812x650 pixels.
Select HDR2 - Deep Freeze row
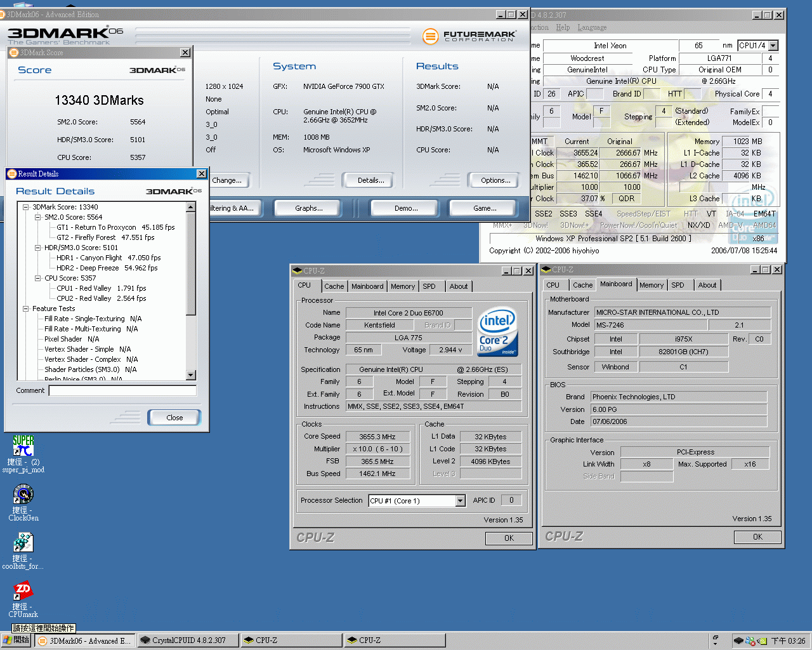coord(107,268)
